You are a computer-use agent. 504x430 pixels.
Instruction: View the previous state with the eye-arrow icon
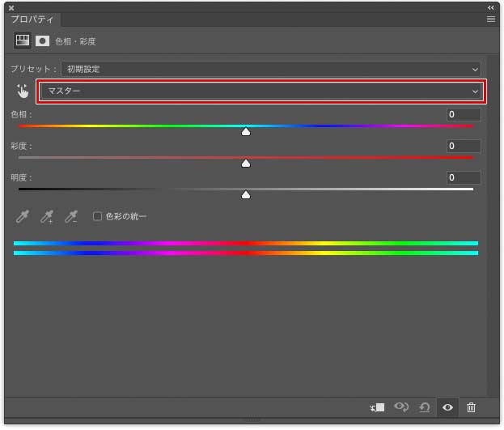[401, 407]
